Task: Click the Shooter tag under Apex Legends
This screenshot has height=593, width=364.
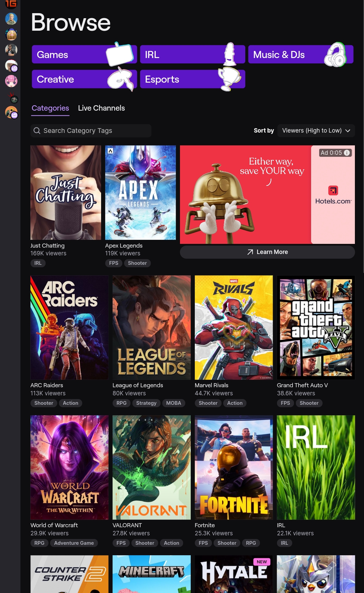Action: (137, 263)
